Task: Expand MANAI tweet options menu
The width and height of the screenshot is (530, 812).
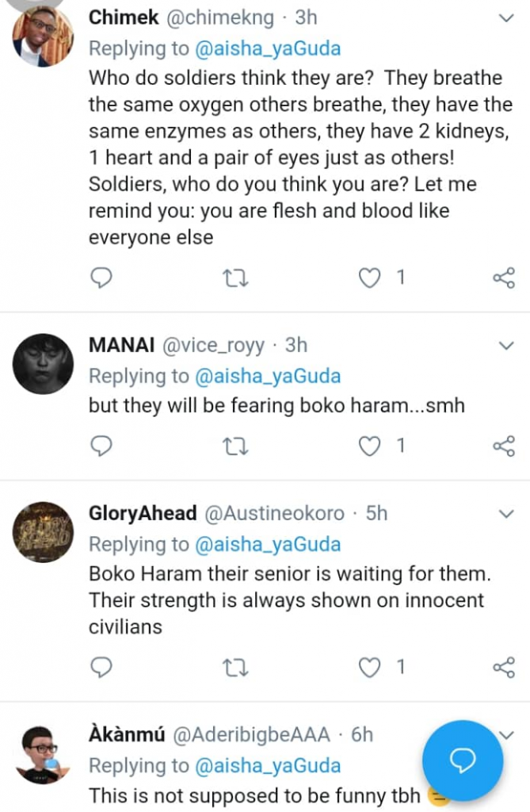Action: click(506, 345)
